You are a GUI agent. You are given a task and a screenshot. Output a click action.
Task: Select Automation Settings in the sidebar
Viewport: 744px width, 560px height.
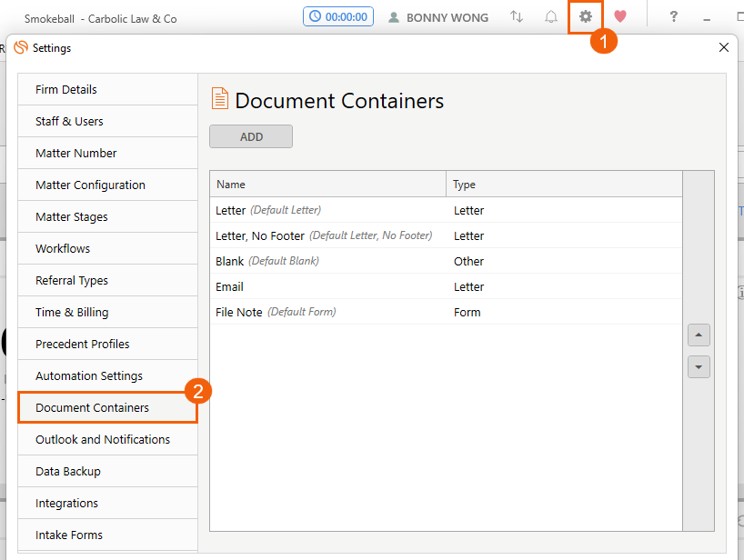89,376
